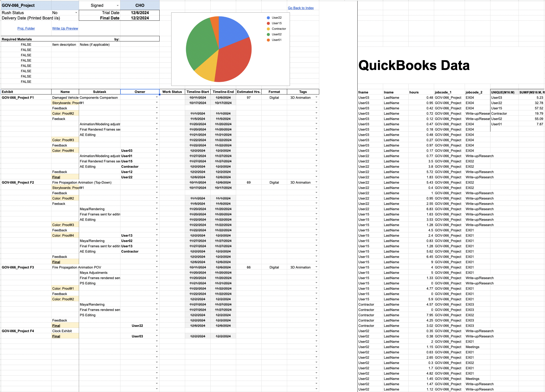
Task: Select the Contractor total 19.79 cell
Action: (531, 113)
